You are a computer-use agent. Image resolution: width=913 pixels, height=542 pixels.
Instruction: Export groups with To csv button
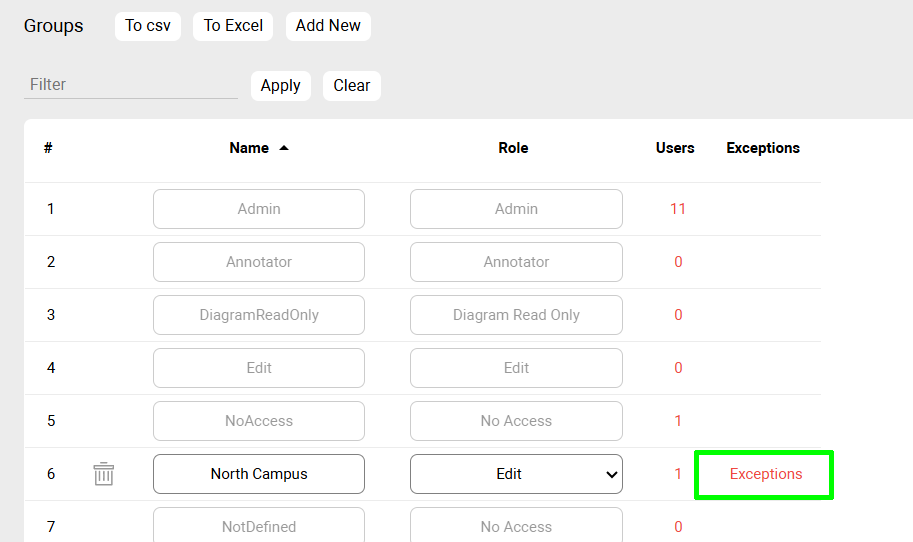coord(147,26)
